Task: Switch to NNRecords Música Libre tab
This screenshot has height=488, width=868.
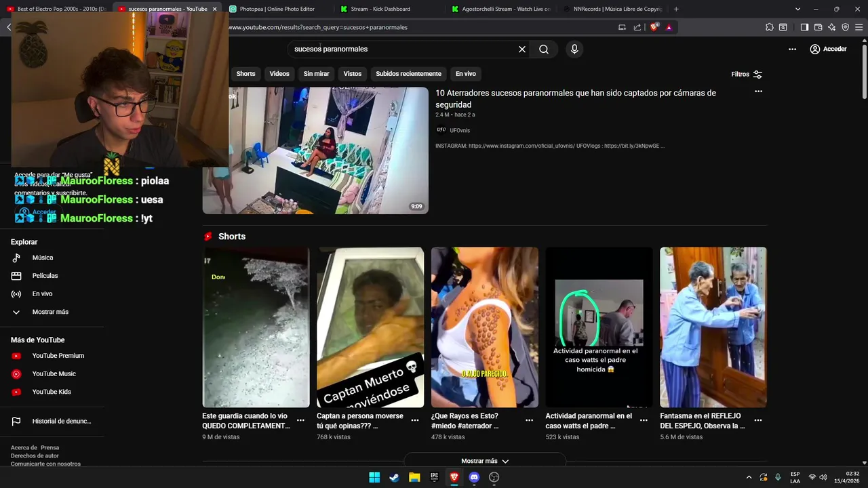Action: (x=614, y=9)
